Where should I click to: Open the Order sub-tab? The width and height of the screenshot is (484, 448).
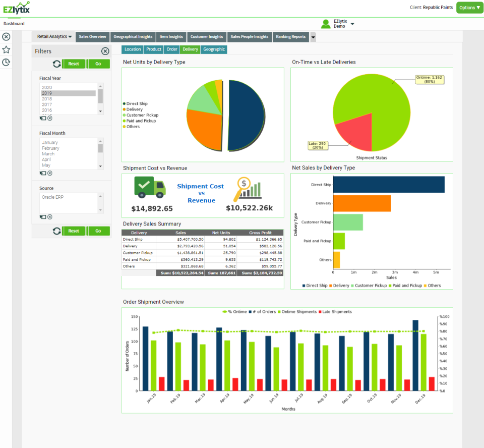(171, 49)
